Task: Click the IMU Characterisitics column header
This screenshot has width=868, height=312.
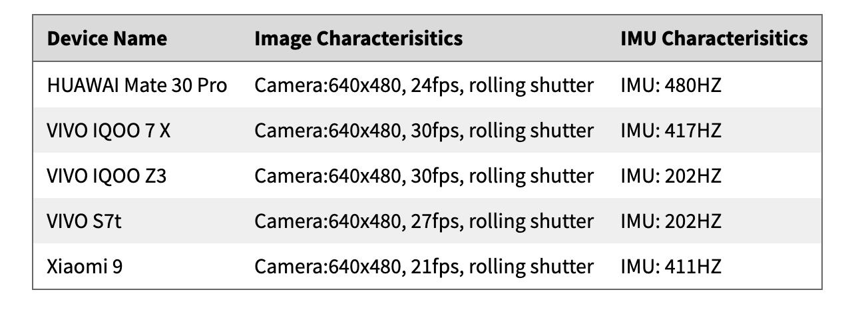Action: [x=714, y=38]
